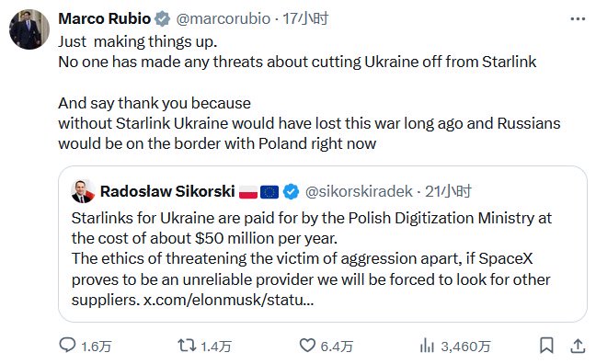Image resolution: width=596 pixels, height=364 pixels.
Task: Open Marco Rubio's profile picture
Action: click(29, 29)
